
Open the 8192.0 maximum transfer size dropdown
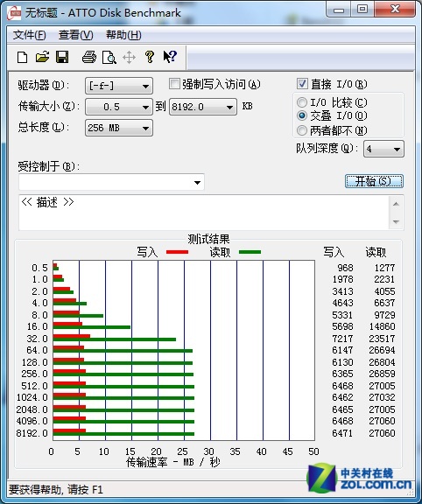pyautogui.click(x=203, y=107)
